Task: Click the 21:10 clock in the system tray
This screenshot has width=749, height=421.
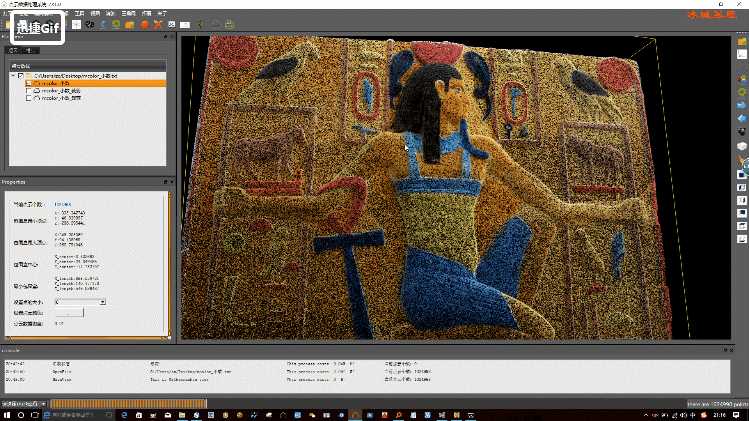Action: click(x=719, y=415)
